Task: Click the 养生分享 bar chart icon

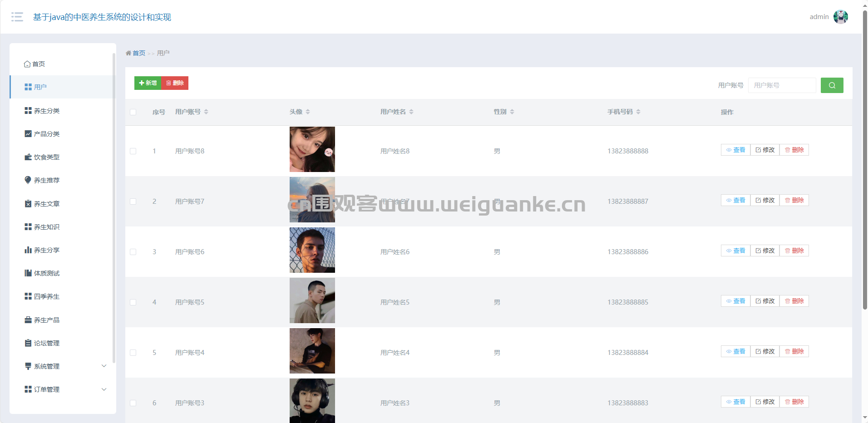Action: tap(28, 250)
